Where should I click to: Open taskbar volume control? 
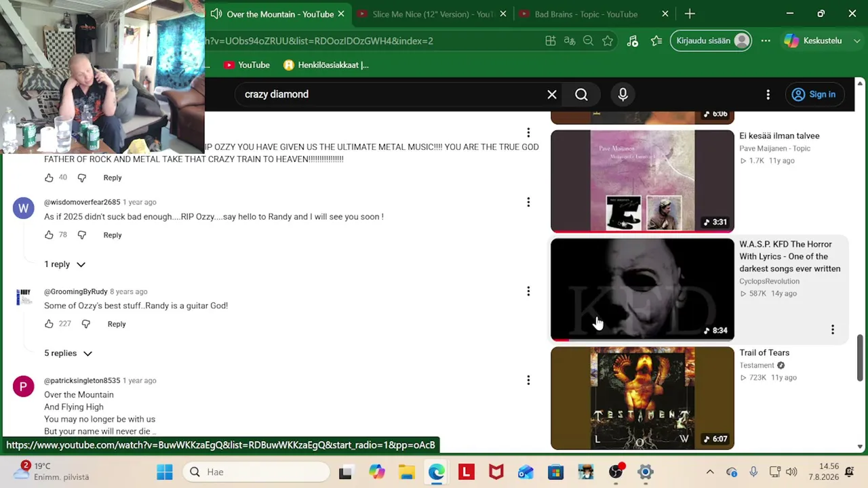(791, 472)
